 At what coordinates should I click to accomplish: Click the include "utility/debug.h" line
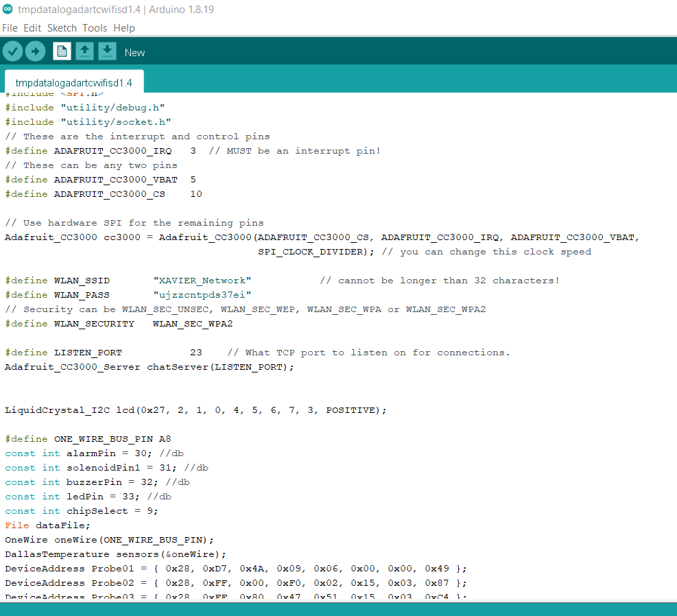84,108
